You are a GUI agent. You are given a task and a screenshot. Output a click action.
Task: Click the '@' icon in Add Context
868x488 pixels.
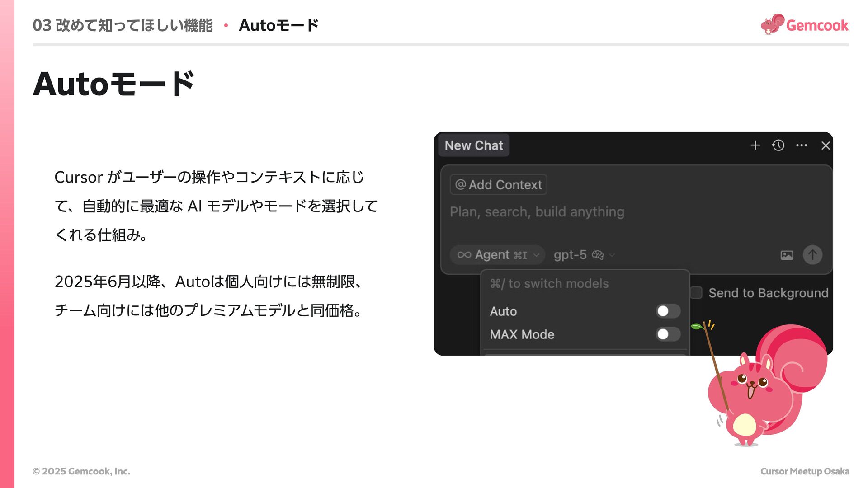coord(460,184)
